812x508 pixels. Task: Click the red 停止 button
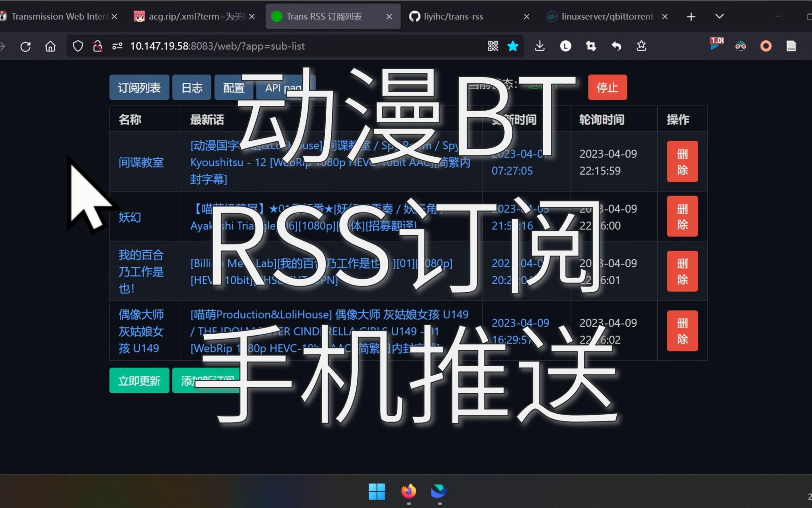(607, 87)
